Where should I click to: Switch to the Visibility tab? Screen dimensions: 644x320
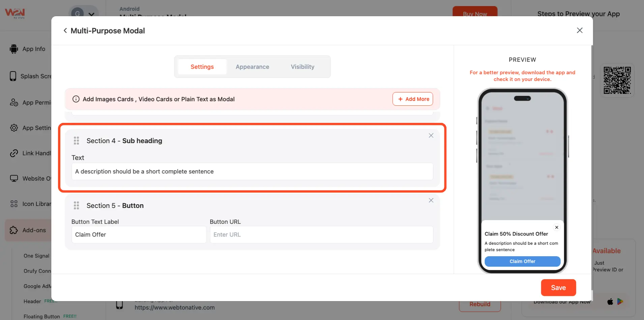[302, 67]
